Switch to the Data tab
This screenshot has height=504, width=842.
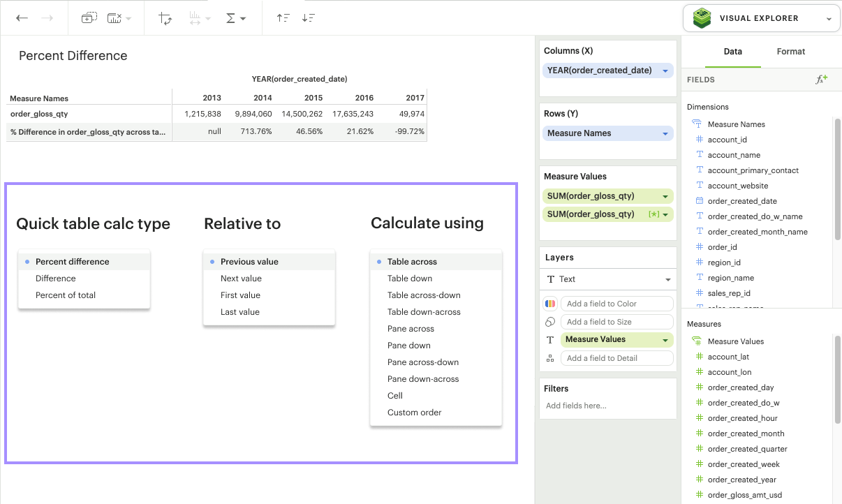coord(732,52)
